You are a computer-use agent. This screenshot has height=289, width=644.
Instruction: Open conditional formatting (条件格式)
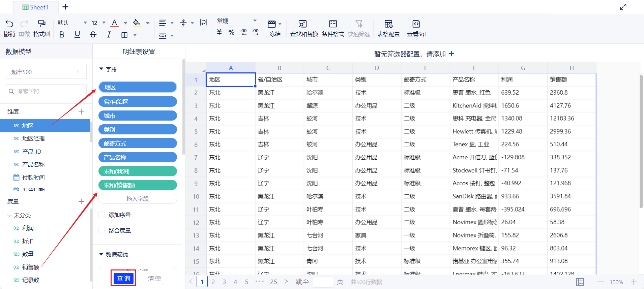pos(333,24)
